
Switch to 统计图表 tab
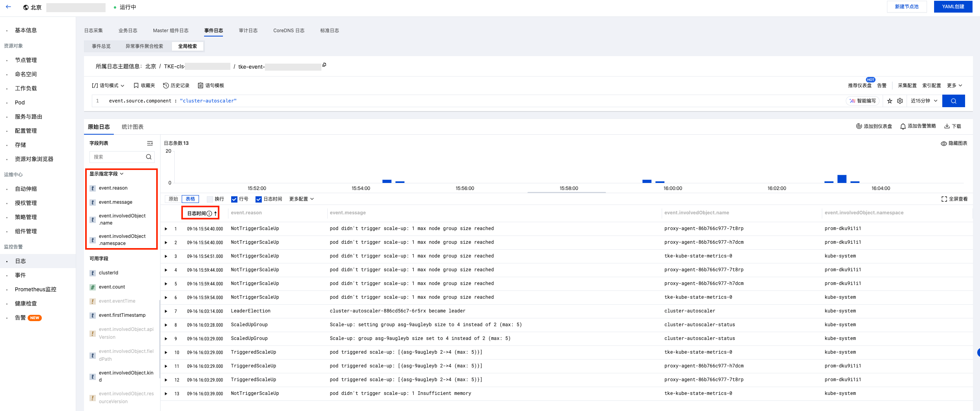[132, 127]
